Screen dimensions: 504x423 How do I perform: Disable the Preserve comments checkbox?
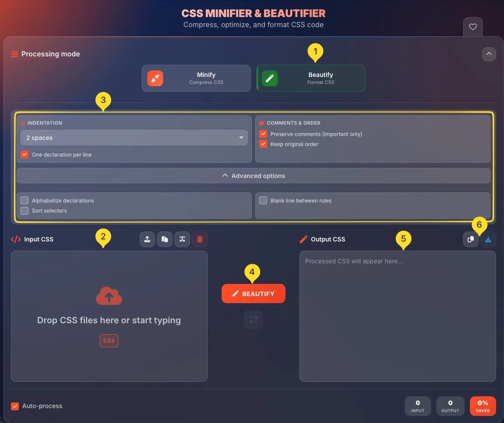pos(263,134)
